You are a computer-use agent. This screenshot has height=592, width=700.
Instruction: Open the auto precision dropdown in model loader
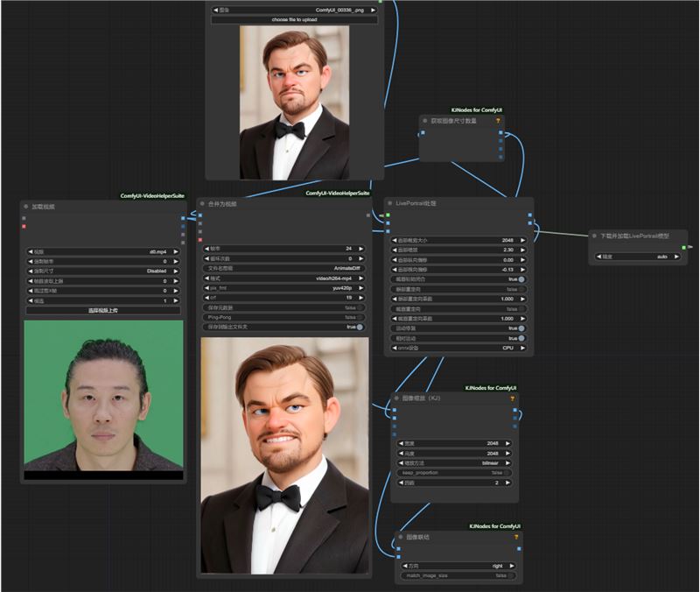click(638, 257)
